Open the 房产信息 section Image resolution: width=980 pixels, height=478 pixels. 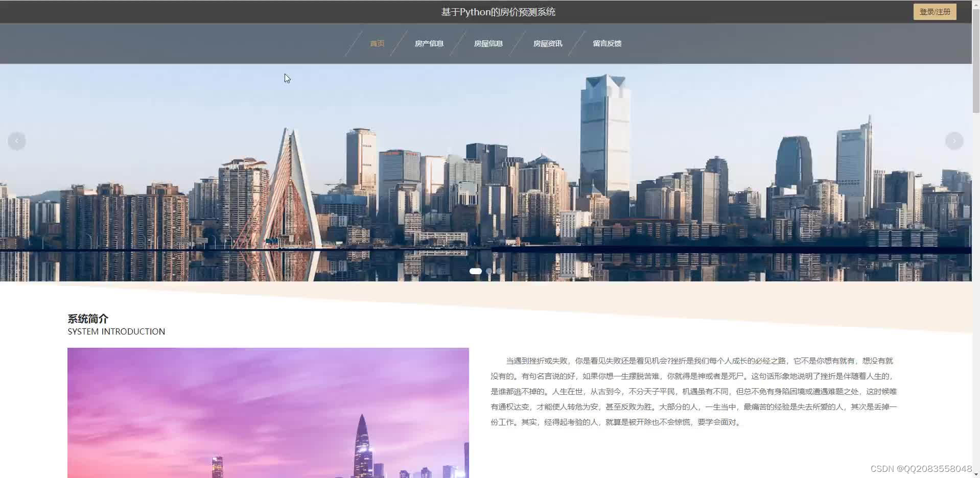[x=429, y=43]
